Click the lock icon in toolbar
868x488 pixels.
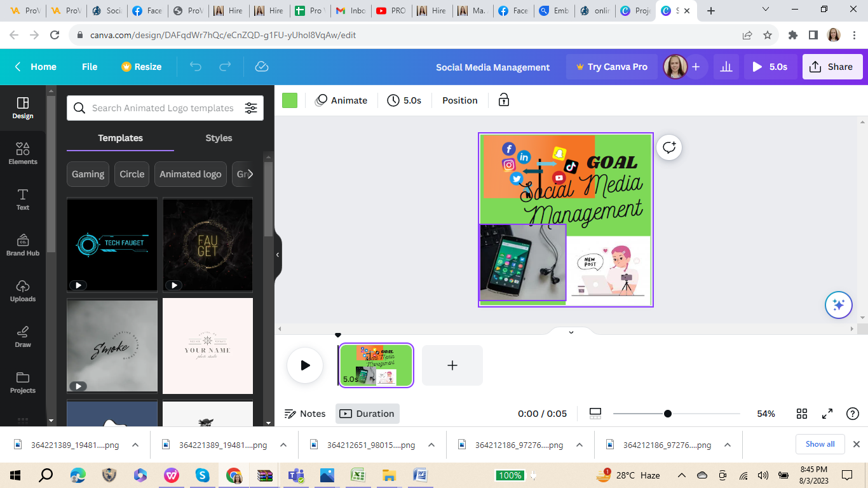click(503, 100)
